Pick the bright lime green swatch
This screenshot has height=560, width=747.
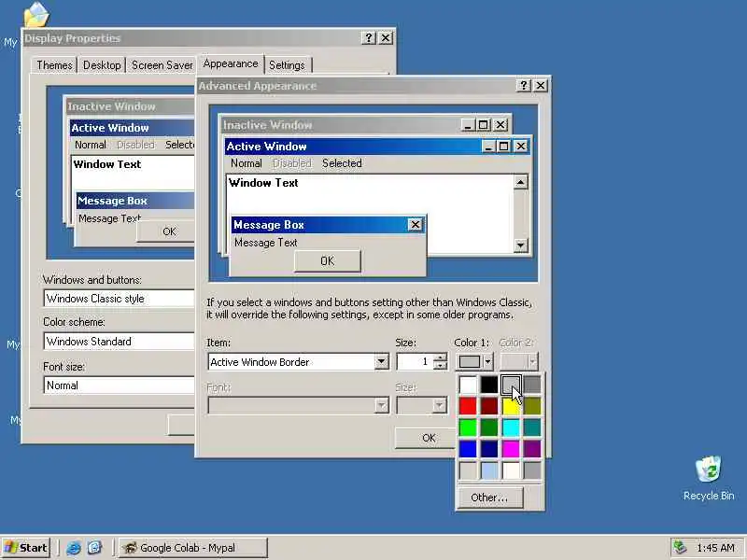pos(468,427)
